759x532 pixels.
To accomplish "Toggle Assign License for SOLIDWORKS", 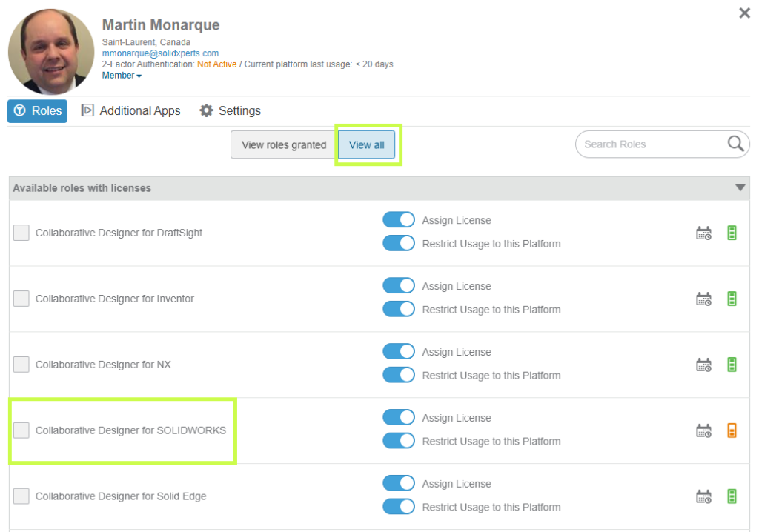I will pyautogui.click(x=399, y=417).
